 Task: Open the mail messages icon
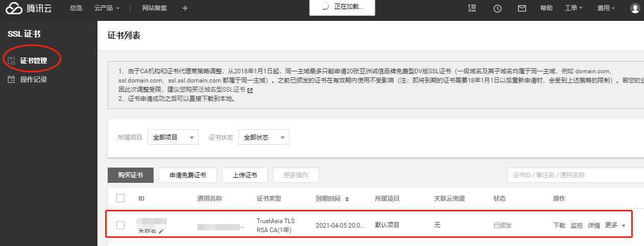(x=522, y=8)
